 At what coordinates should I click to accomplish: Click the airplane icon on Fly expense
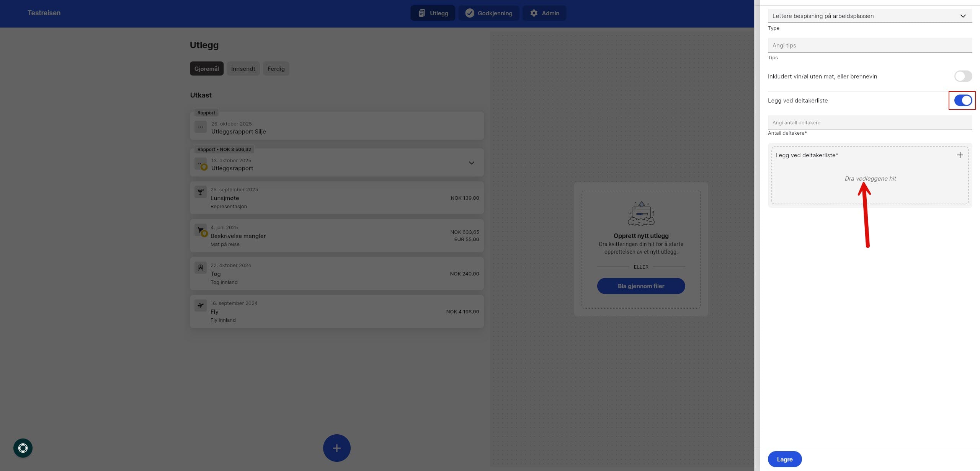click(x=200, y=305)
